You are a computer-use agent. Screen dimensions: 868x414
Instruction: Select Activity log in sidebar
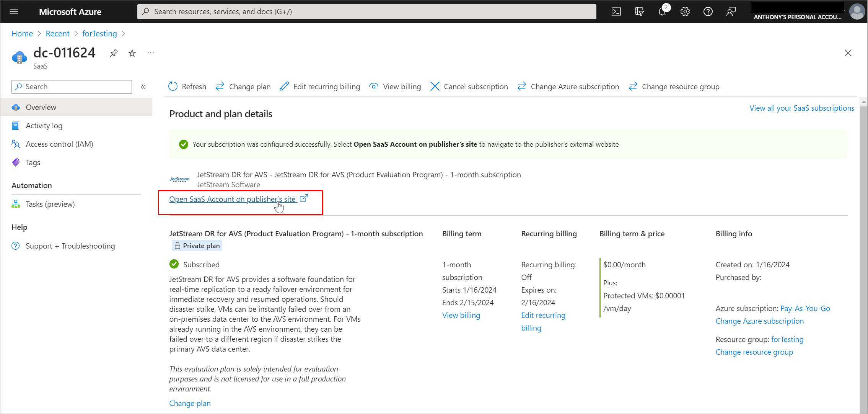(x=44, y=126)
